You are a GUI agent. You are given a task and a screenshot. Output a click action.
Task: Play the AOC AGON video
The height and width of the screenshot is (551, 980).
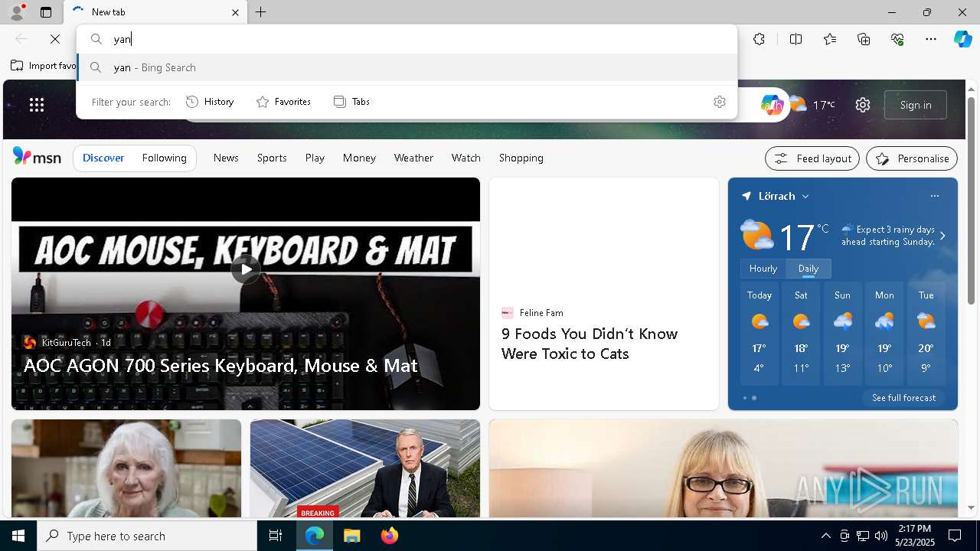point(246,269)
